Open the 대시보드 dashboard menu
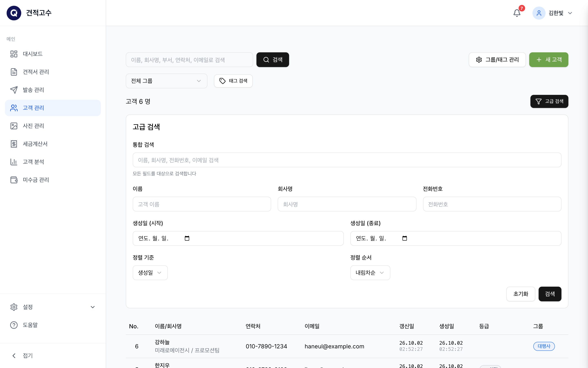Screen dimensions: 588x368 click(x=53, y=54)
